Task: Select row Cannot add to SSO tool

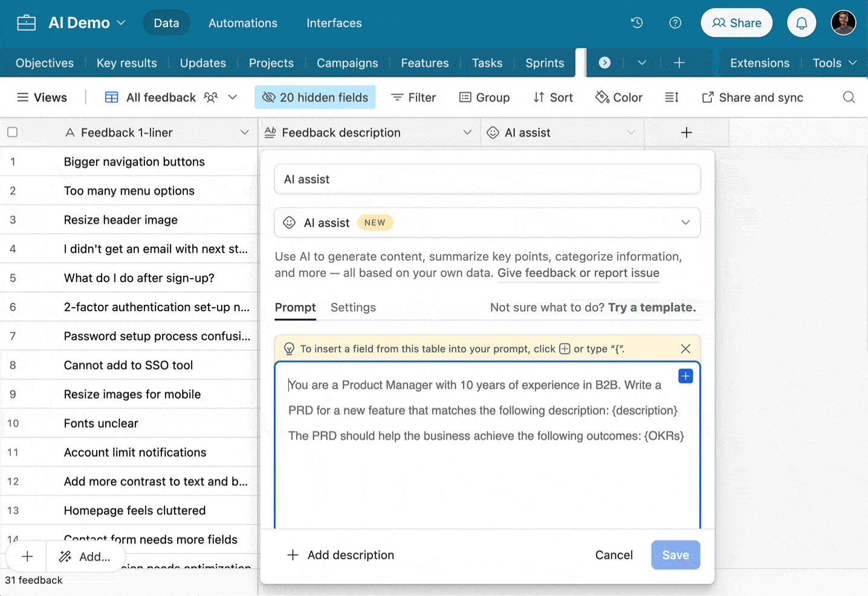Action: 129,365
